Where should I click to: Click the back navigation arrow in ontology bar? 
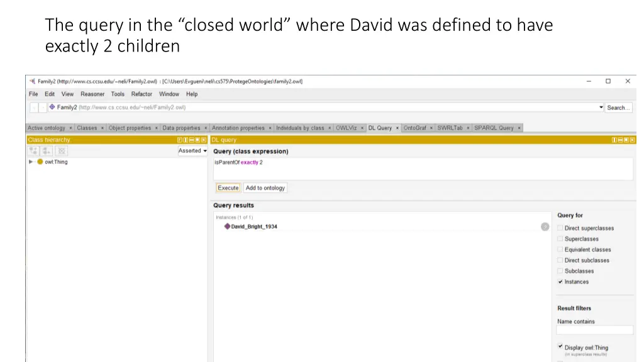pyautogui.click(x=34, y=107)
